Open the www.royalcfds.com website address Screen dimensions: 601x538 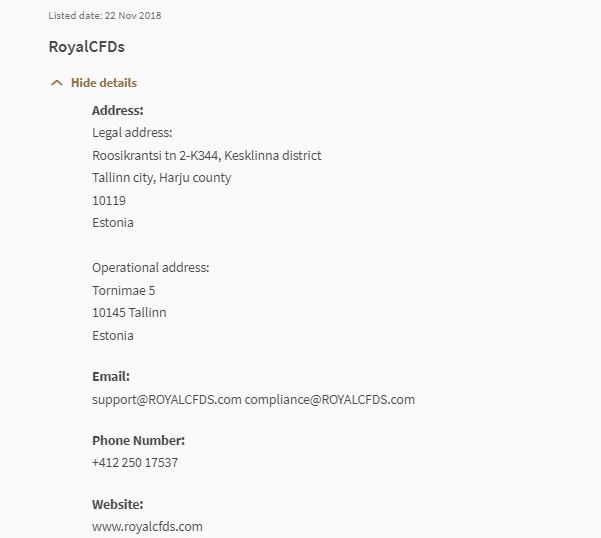coord(147,527)
